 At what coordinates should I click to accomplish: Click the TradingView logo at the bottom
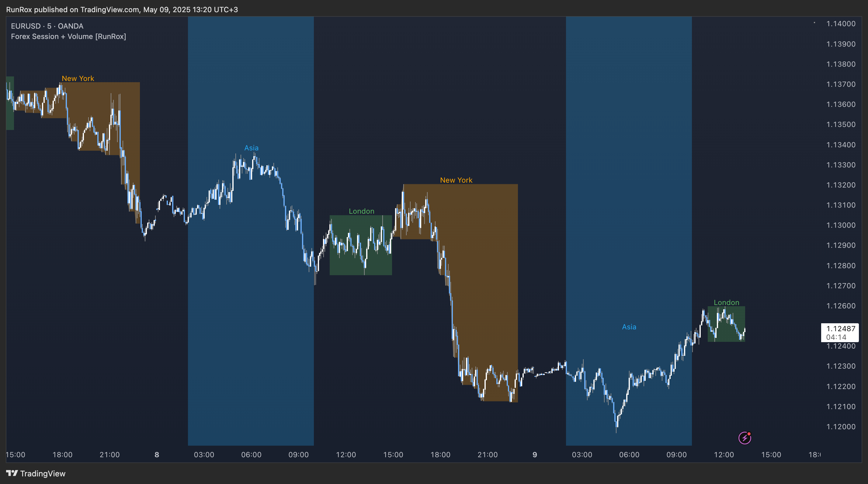[x=36, y=473]
